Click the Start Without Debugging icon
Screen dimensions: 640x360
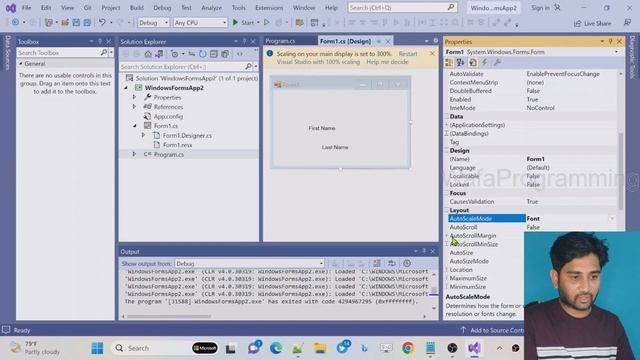(x=267, y=23)
